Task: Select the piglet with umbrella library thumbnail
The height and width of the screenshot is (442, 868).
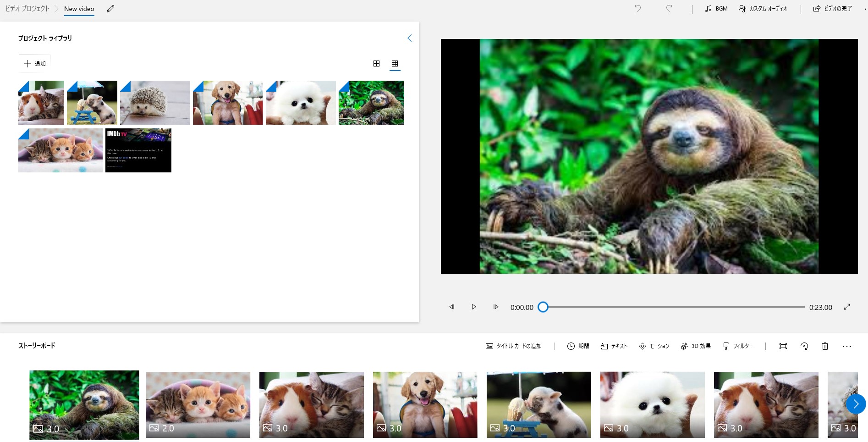Action: 92,103
